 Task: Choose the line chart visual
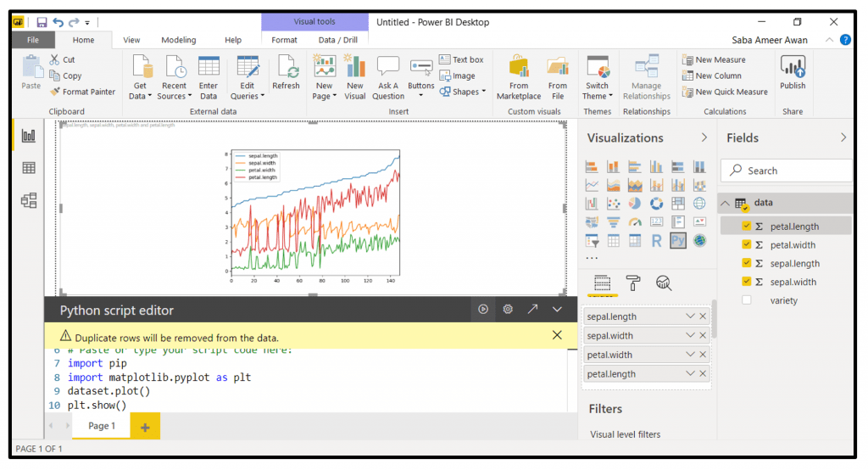[592, 185]
